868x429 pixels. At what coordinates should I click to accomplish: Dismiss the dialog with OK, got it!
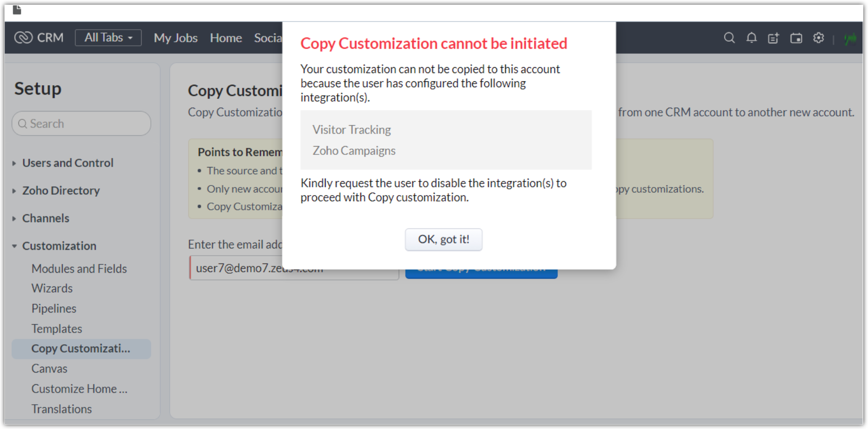coord(443,240)
